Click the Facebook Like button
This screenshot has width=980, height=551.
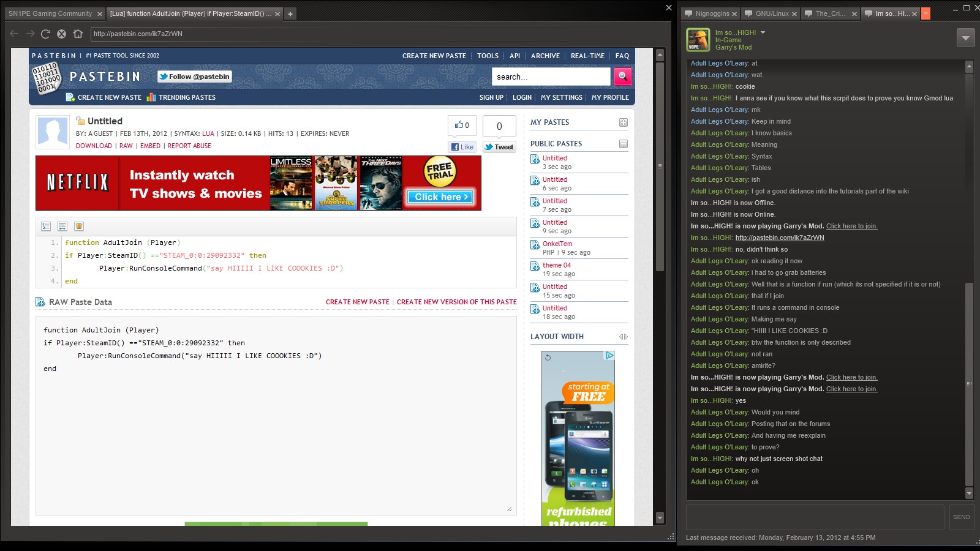(462, 147)
